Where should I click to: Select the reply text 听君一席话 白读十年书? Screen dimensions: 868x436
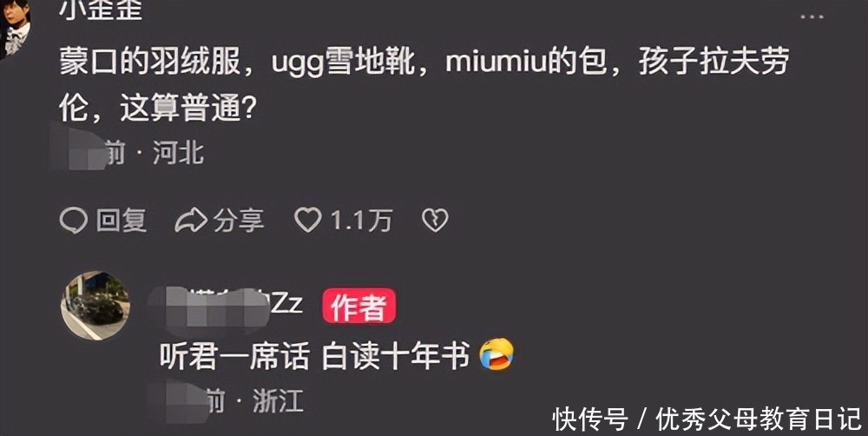tap(315, 355)
